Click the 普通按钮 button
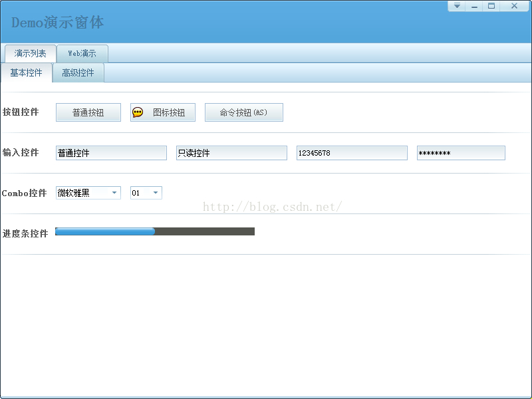 click(x=88, y=112)
